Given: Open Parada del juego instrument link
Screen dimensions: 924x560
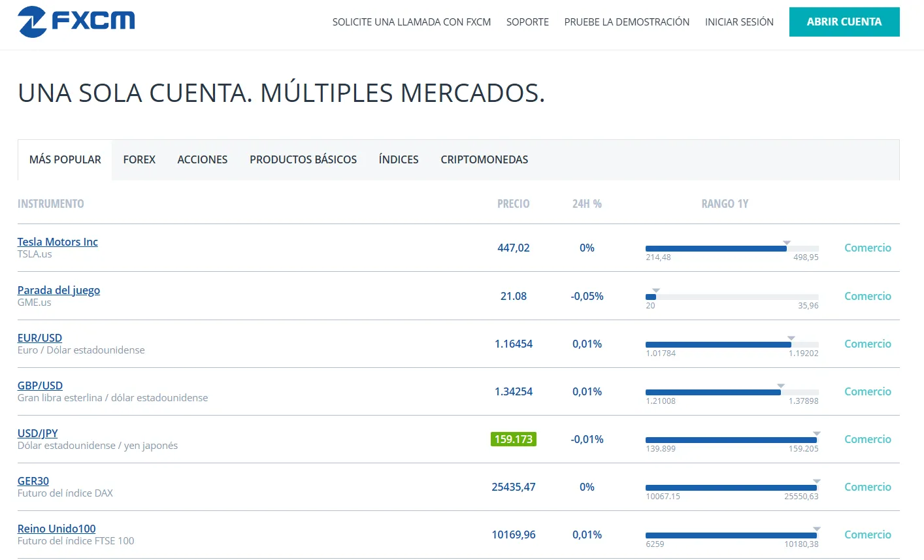Looking at the screenshot, I should pos(59,290).
